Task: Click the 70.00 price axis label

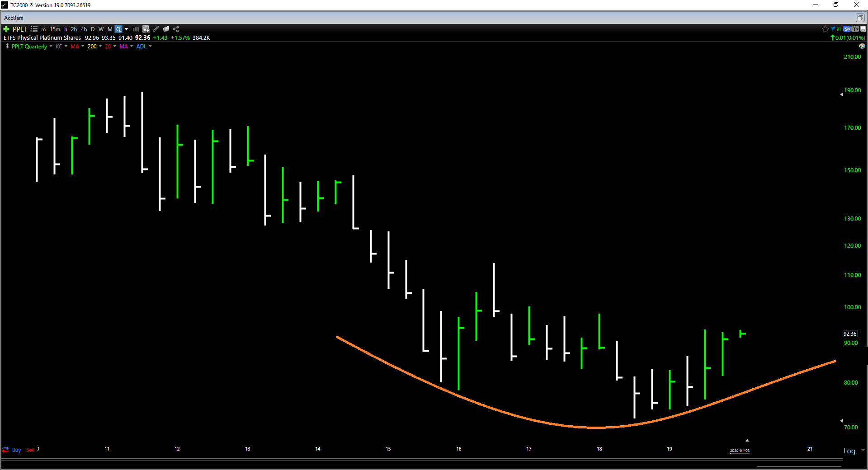Action: click(x=851, y=428)
